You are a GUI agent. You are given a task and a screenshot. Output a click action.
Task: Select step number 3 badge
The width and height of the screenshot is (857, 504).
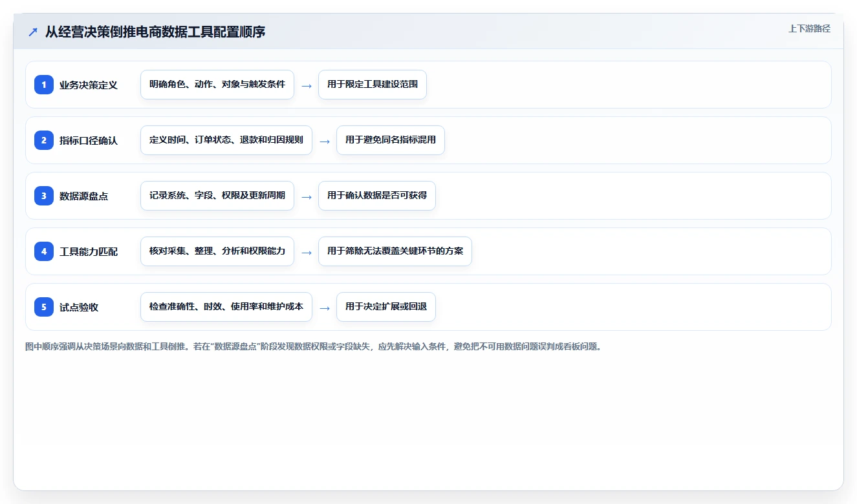point(44,196)
